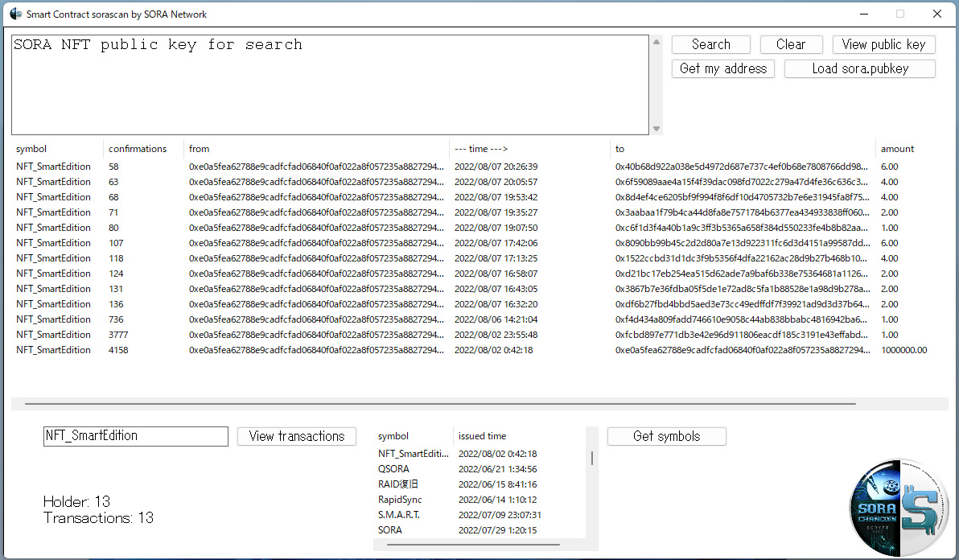Viewport: 959px width, 560px height.
Task: Click Get my address button
Action: pos(723,68)
